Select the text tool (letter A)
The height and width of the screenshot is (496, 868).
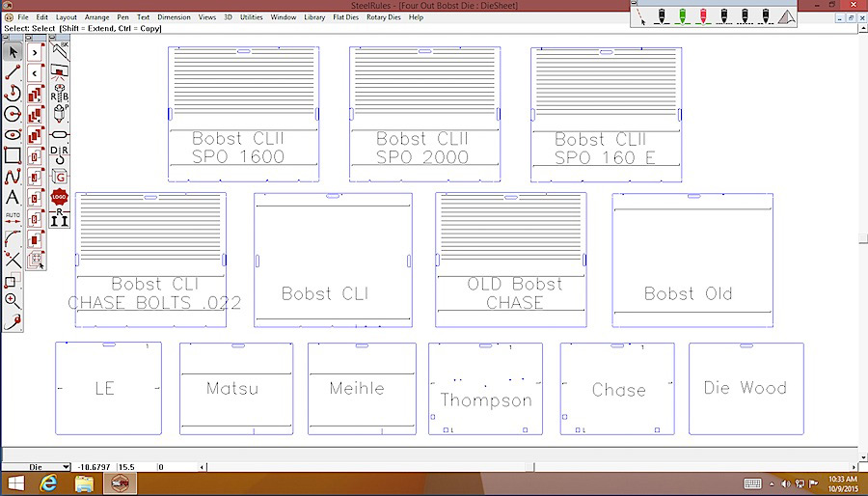point(13,197)
